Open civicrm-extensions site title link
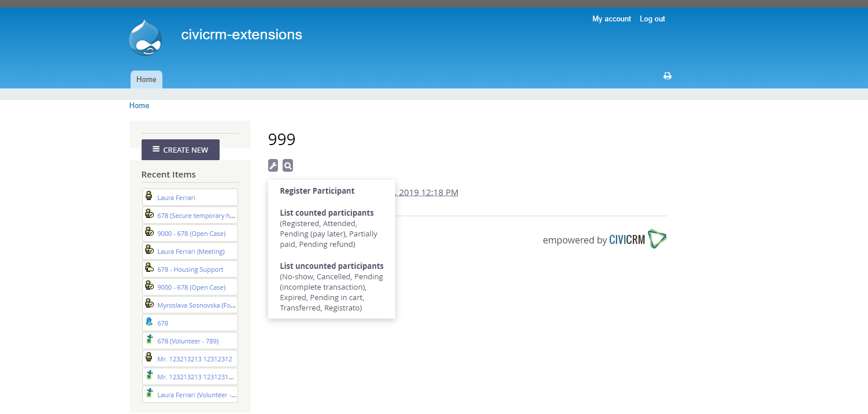Viewport: 868px width, 414px height. point(242,35)
